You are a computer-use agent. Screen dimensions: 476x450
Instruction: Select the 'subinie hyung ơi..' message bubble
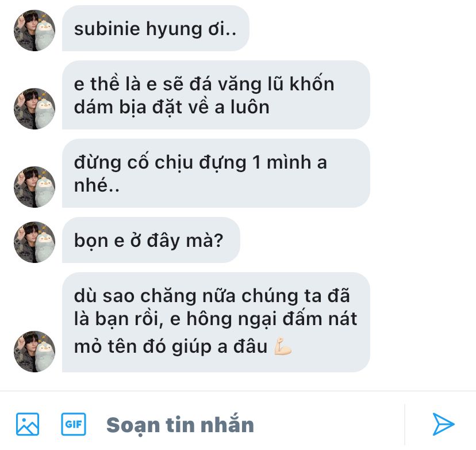tap(156, 28)
